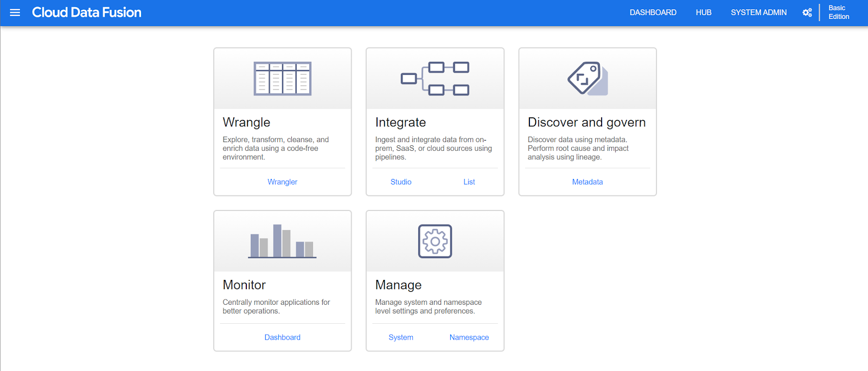Image resolution: width=868 pixels, height=371 pixels.
Task: Click the Wrangle table grid icon
Action: click(283, 79)
